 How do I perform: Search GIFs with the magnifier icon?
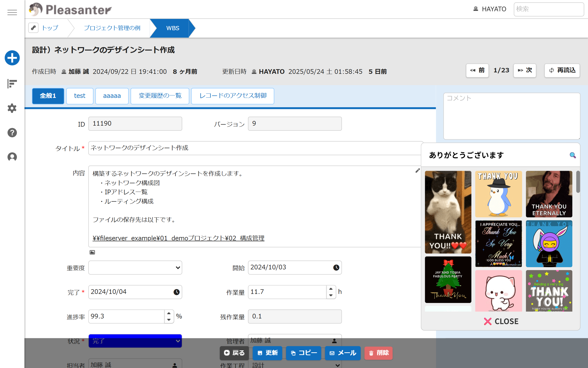pos(573,155)
